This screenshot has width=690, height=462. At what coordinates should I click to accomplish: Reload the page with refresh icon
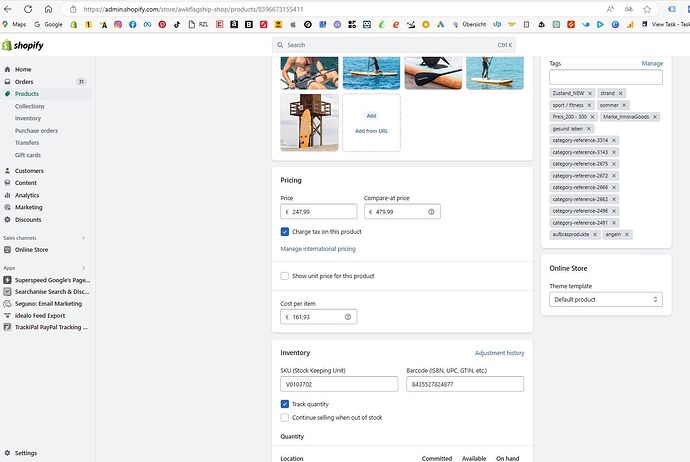pos(28,9)
